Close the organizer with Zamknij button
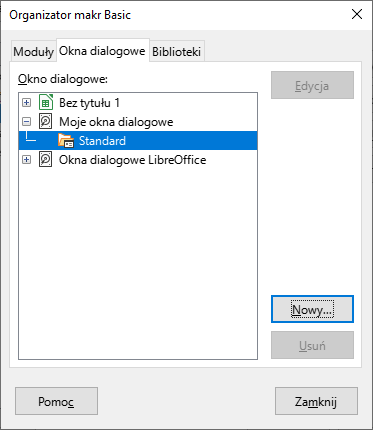Screen dimensions: 373x430 tap(316, 401)
